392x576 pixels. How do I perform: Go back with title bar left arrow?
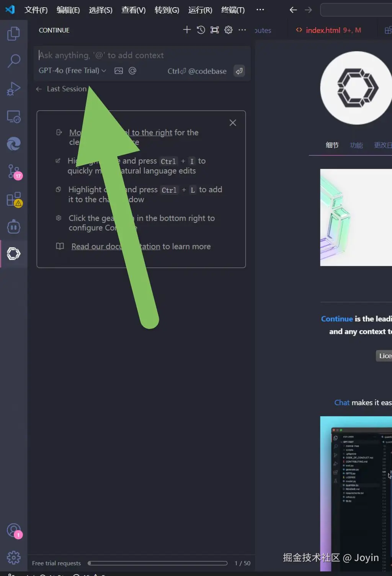point(293,10)
